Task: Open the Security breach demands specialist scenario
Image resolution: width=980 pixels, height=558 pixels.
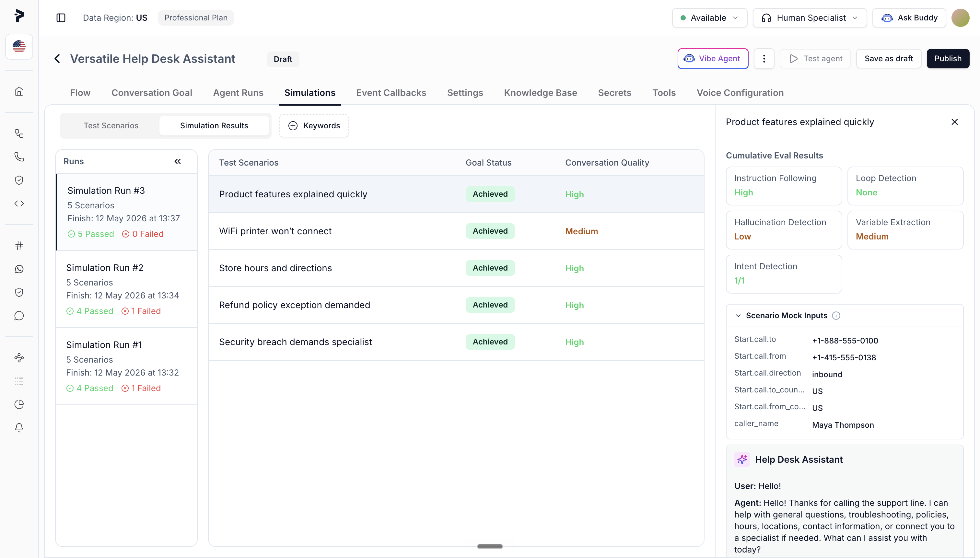Action: pyautogui.click(x=456, y=342)
